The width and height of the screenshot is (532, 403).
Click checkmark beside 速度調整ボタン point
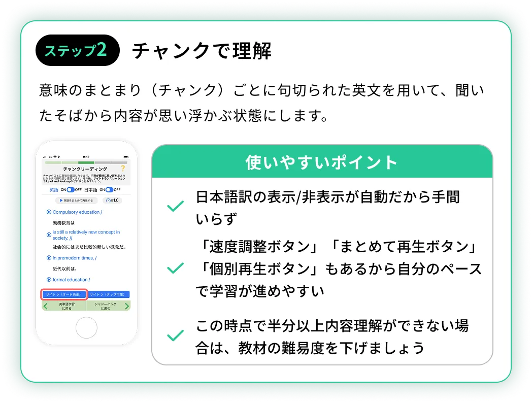click(x=176, y=268)
